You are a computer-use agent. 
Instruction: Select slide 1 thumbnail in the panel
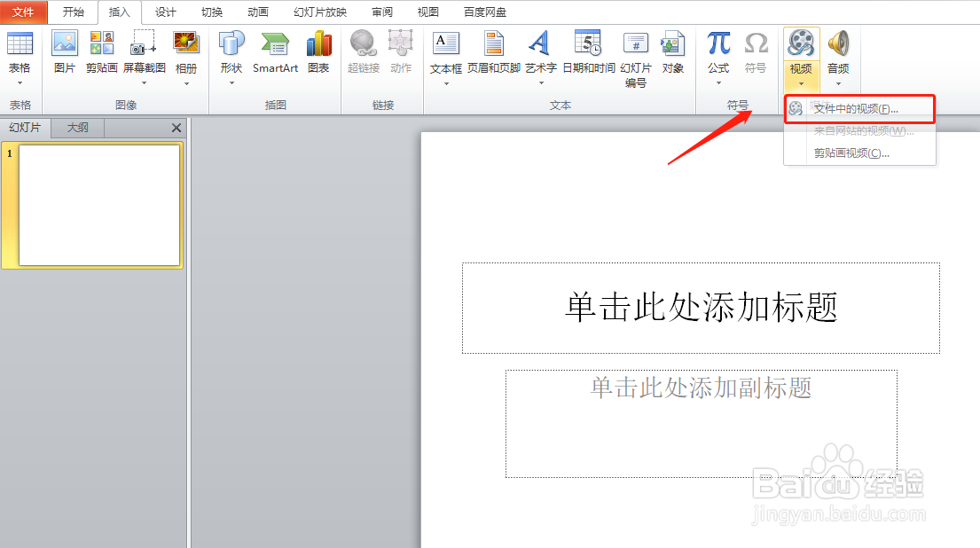[96, 204]
